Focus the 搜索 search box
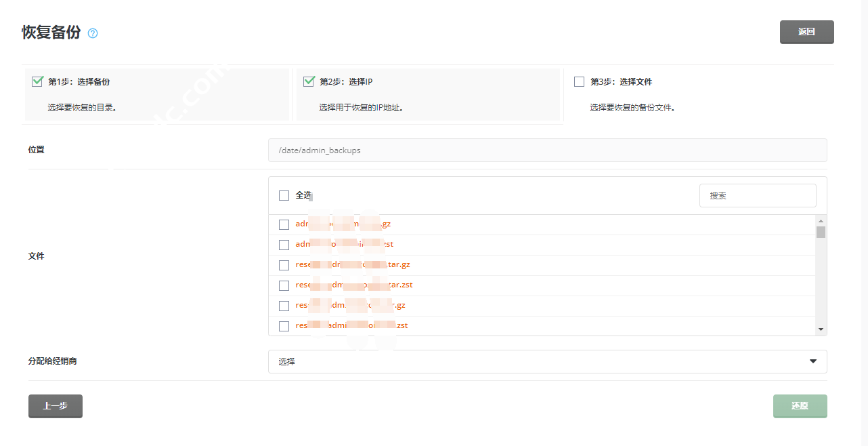 click(757, 196)
